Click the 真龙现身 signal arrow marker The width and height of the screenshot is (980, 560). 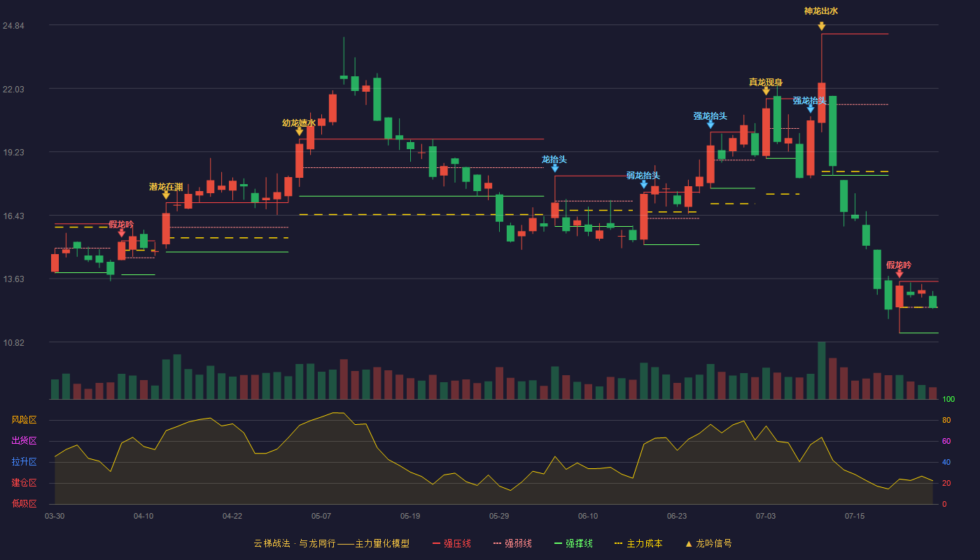(x=766, y=91)
